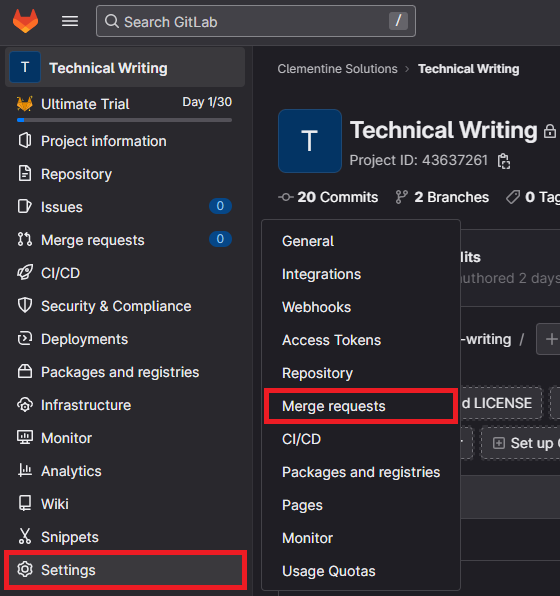Click the trial progress bar
The height and width of the screenshot is (596, 560).
[x=124, y=120]
